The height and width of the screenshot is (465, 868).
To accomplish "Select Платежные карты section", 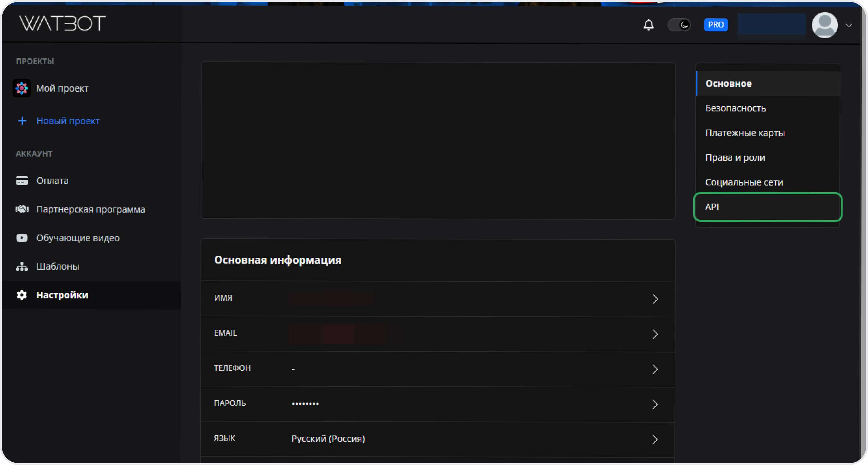I will click(745, 133).
